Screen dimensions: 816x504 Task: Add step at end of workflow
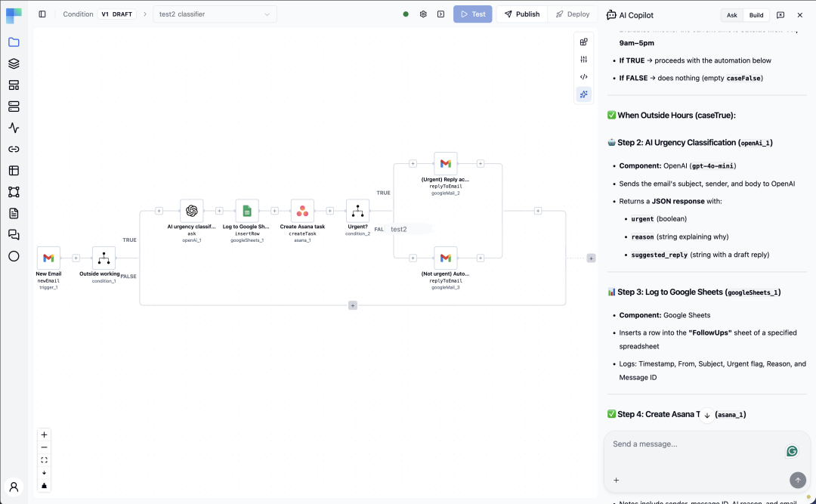(591, 258)
